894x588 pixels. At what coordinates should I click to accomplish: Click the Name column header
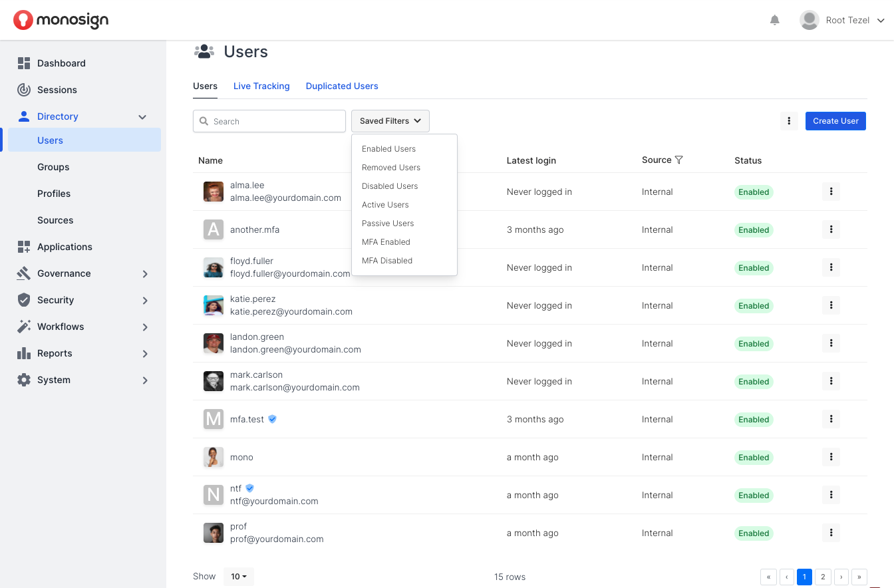pos(210,160)
